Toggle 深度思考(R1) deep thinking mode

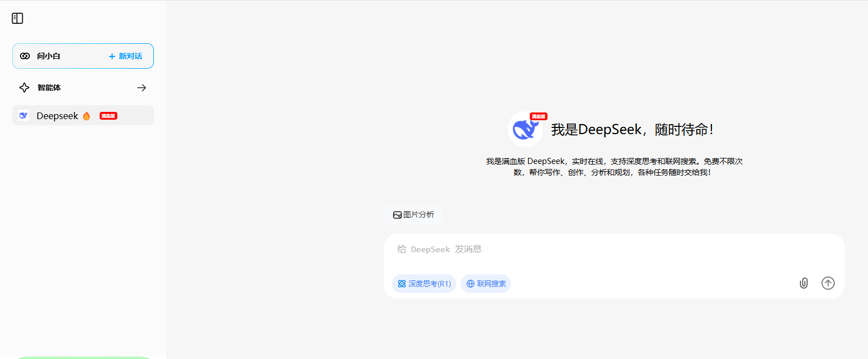click(424, 284)
